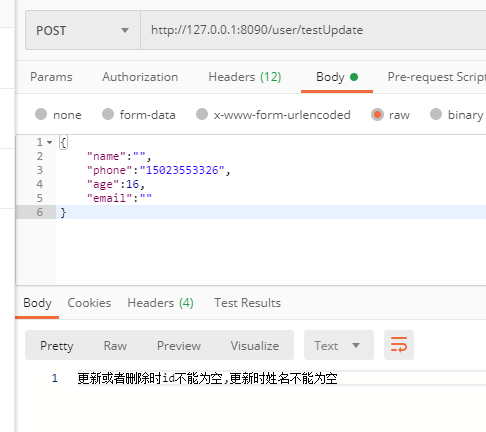Open the response Cookies tab
The width and height of the screenshot is (486, 432).
(x=89, y=303)
